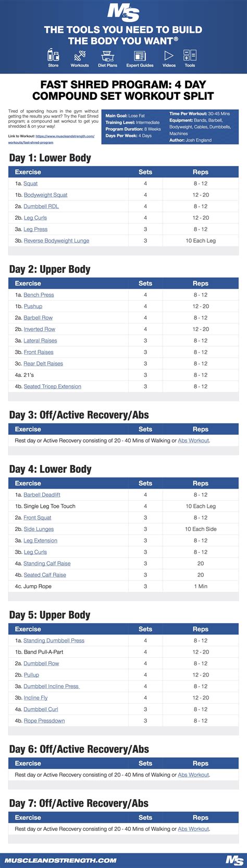Screen dimensions: 247x868
Task: Select the Diet Plans icon
Action: coord(108,55)
